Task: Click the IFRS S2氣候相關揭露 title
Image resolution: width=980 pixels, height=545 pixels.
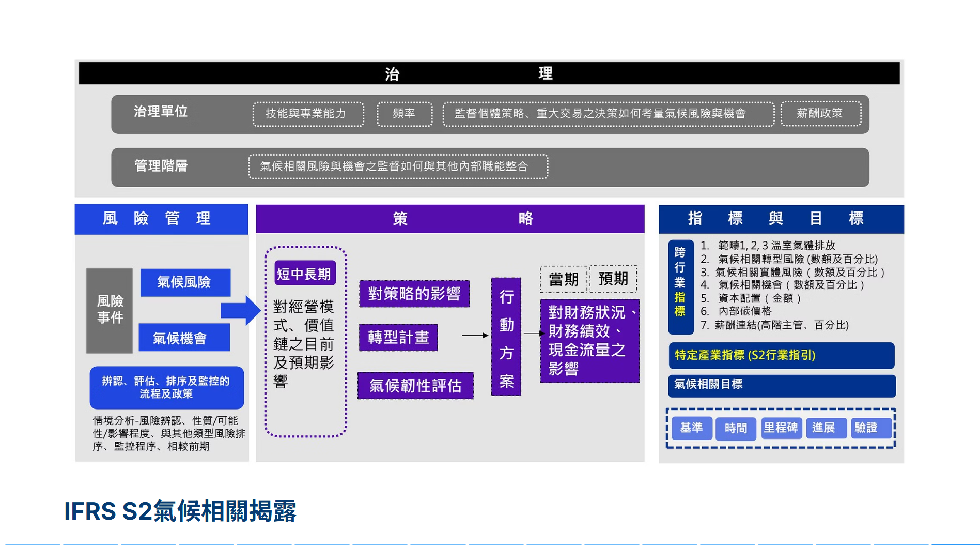Action: (180, 511)
